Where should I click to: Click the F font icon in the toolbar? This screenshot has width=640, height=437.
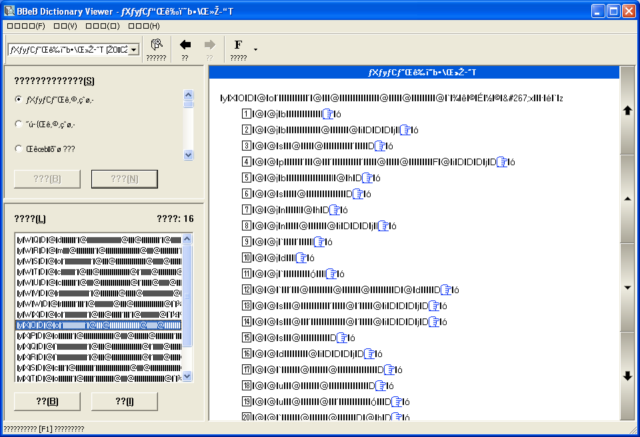[x=238, y=44]
